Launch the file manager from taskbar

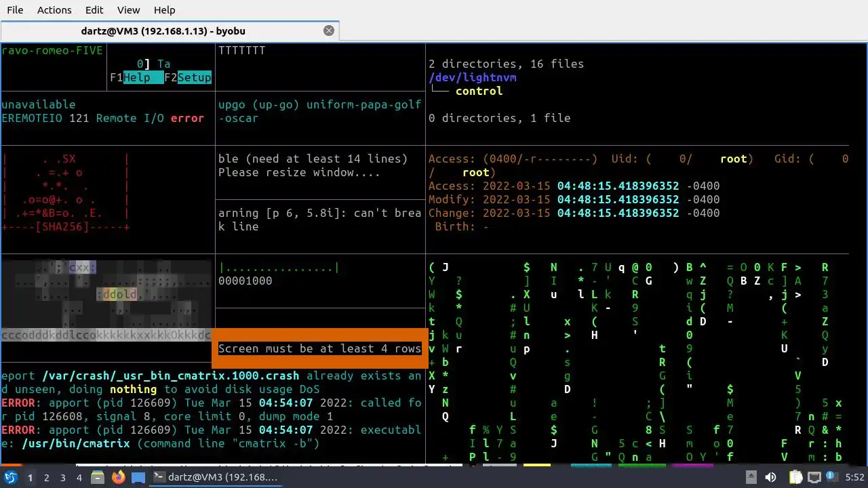point(98,477)
